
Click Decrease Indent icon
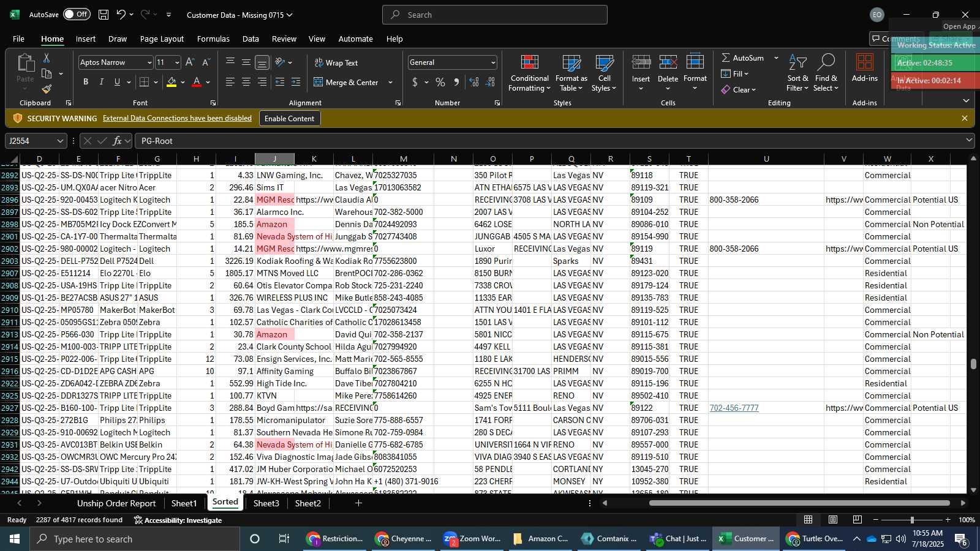coord(280,82)
